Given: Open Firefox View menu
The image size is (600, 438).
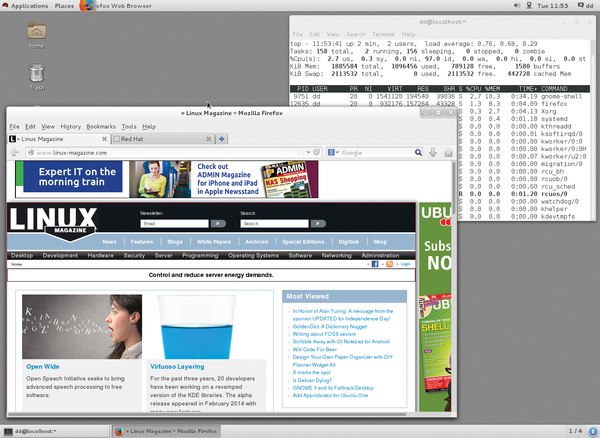Looking at the screenshot, I should (x=48, y=126).
